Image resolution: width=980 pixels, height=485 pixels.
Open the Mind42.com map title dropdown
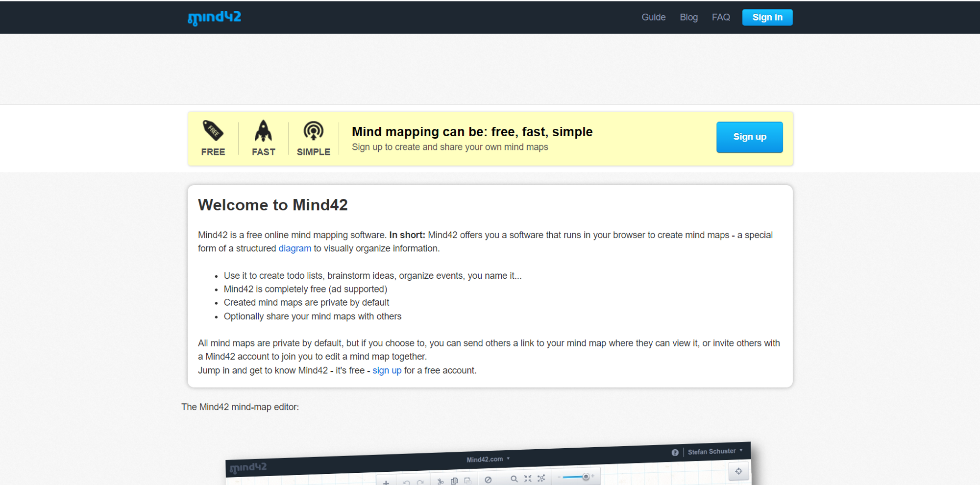pyautogui.click(x=488, y=459)
